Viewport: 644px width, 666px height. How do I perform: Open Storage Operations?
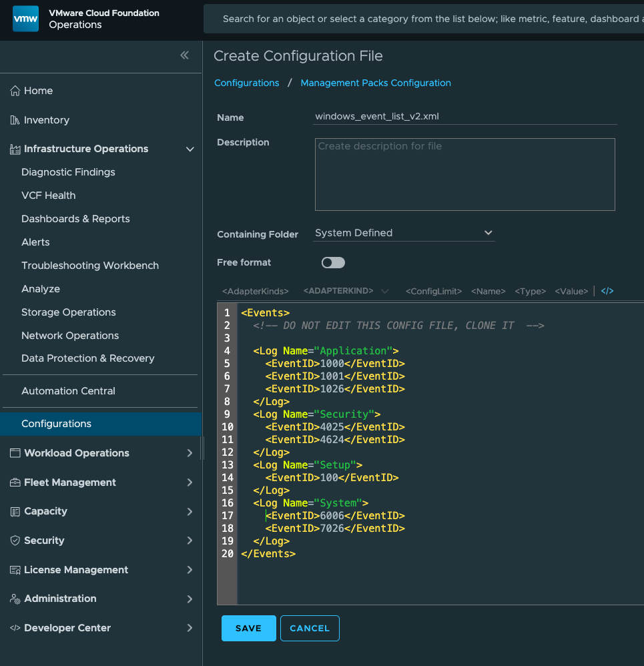(x=68, y=312)
